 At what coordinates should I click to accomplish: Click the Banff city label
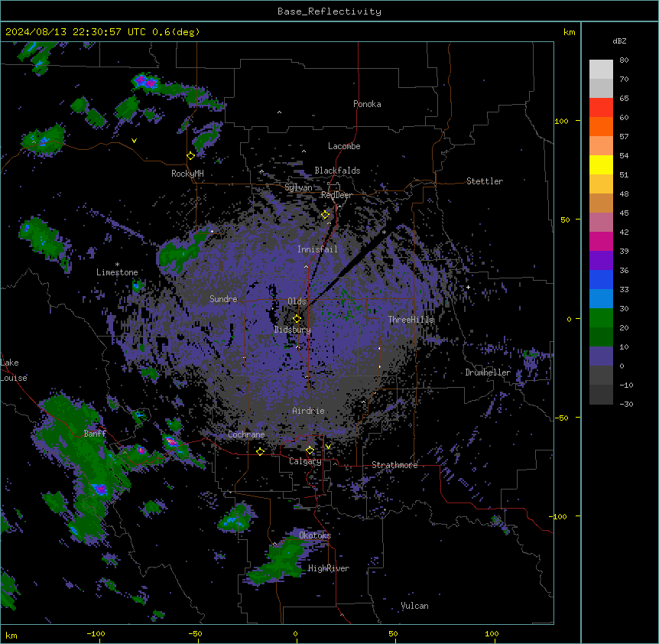pos(95,434)
